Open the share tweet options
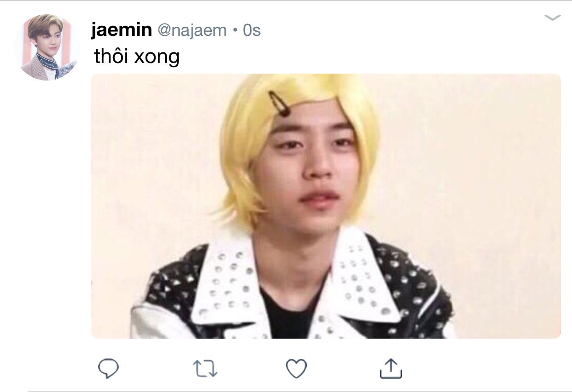This screenshot has height=392, width=572. tap(391, 369)
